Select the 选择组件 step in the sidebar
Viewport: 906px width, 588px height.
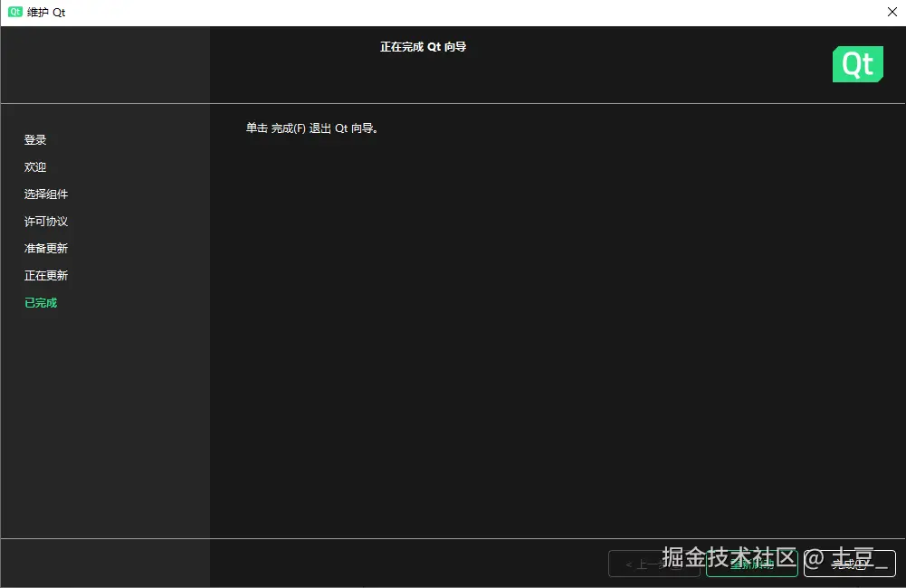(x=46, y=194)
